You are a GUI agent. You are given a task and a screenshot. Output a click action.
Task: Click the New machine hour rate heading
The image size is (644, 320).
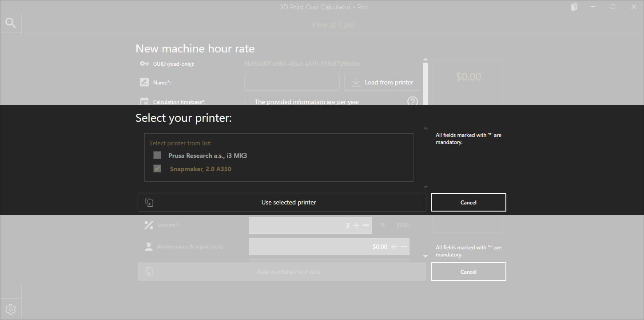pos(195,48)
